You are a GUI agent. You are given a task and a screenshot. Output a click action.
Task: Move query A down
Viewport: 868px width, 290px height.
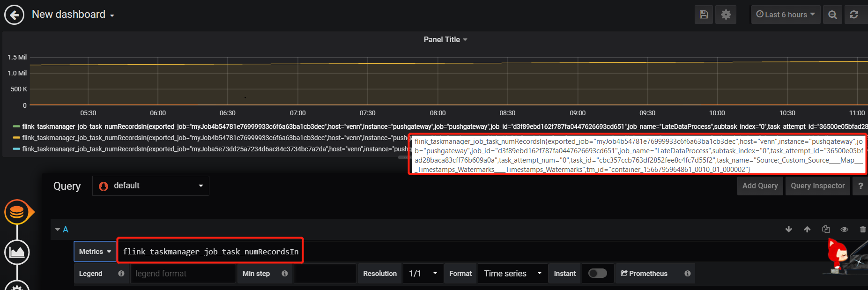point(789,230)
